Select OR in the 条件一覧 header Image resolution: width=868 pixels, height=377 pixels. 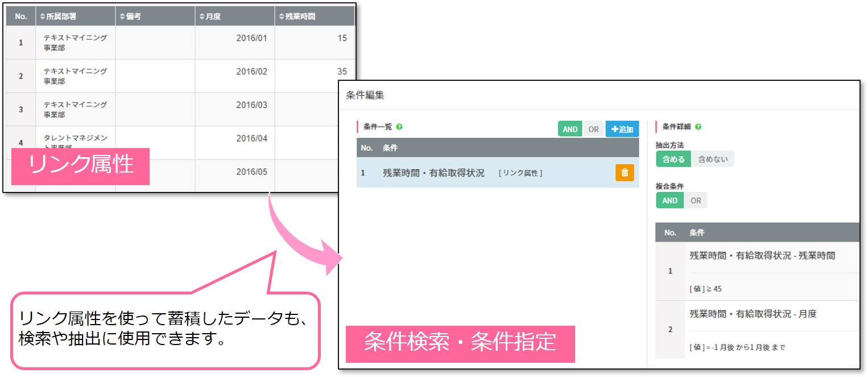tap(593, 129)
